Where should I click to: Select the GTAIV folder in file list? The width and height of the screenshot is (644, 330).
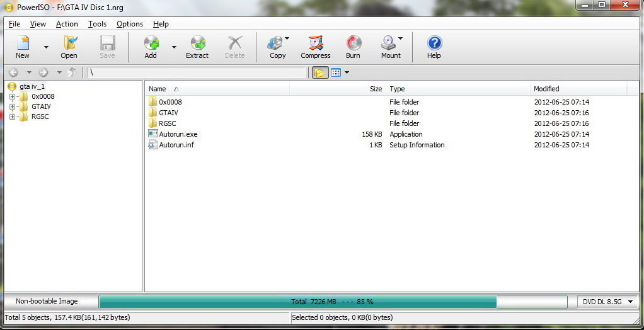click(x=168, y=113)
